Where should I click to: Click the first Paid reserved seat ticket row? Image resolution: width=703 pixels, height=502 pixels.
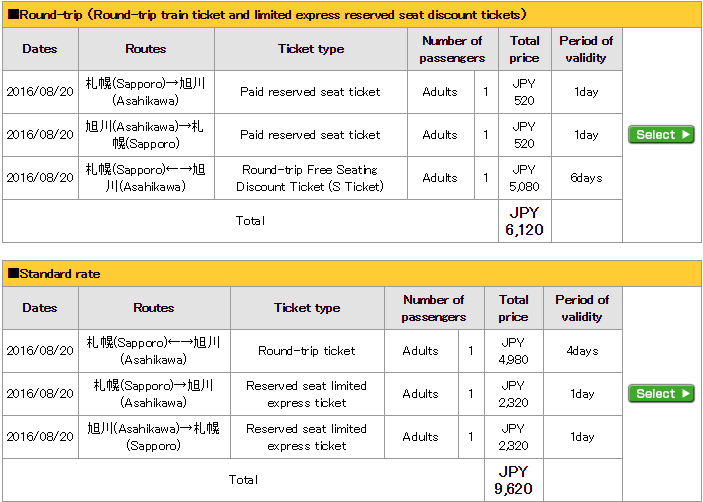(x=312, y=92)
